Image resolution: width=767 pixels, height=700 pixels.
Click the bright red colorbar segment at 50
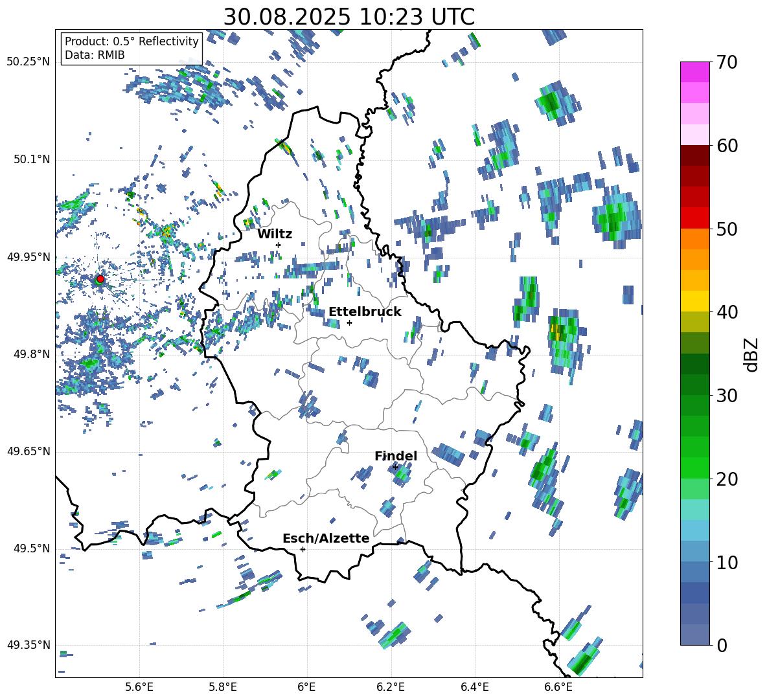[x=694, y=218]
